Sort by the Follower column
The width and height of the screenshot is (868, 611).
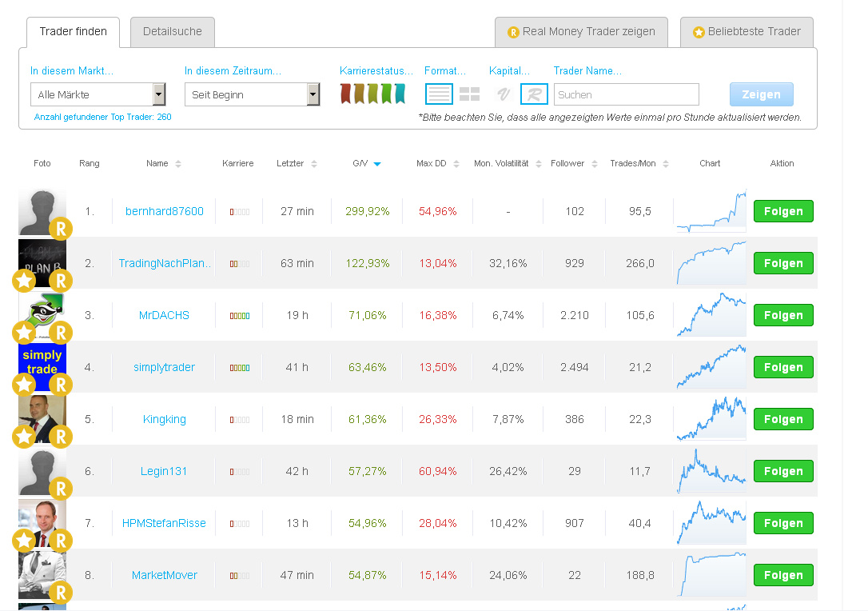point(573,164)
